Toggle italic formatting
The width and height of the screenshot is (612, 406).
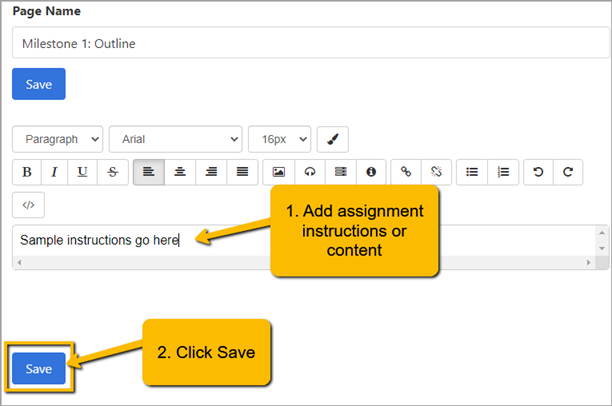coord(54,172)
